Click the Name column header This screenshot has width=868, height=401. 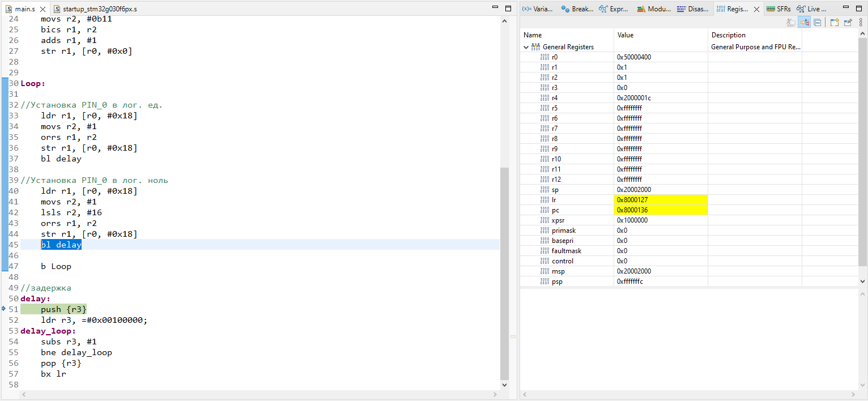pos(567,35)
